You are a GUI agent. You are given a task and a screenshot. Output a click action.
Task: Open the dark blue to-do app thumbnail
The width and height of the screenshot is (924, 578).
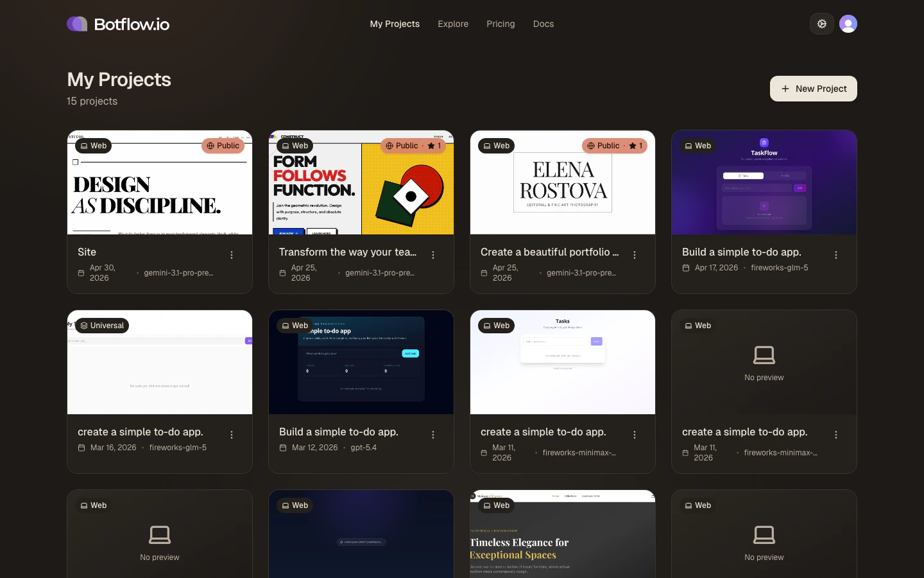[x=361, y=362]
